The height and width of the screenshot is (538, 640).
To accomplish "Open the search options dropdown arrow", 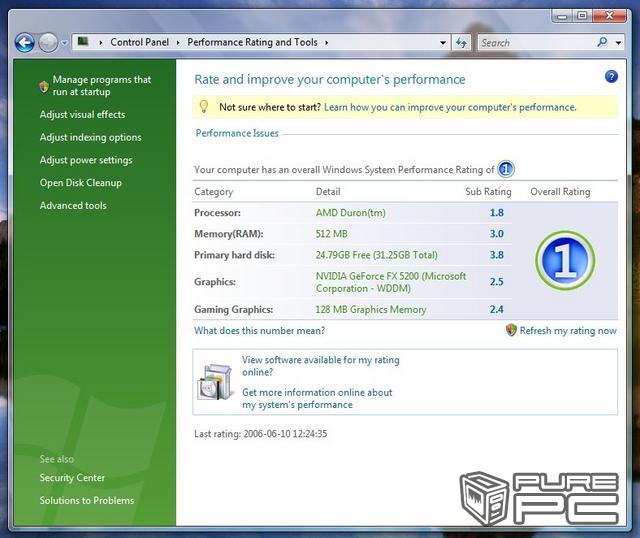I will (x=618, y=42).
